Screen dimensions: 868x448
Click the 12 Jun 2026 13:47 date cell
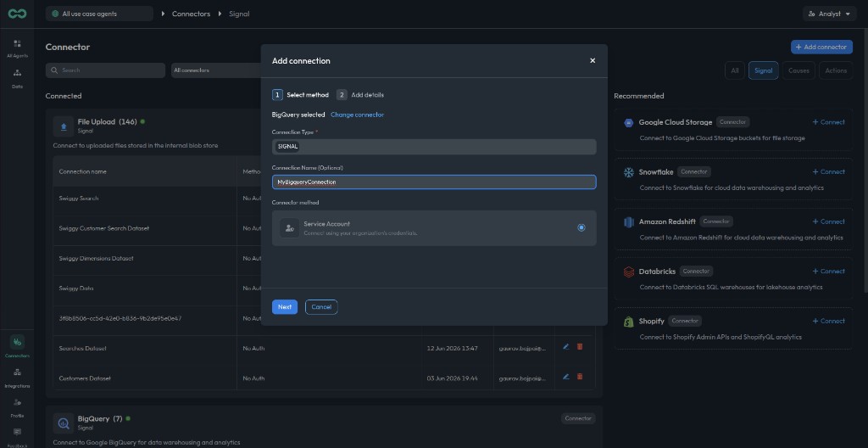pos(452,348)
